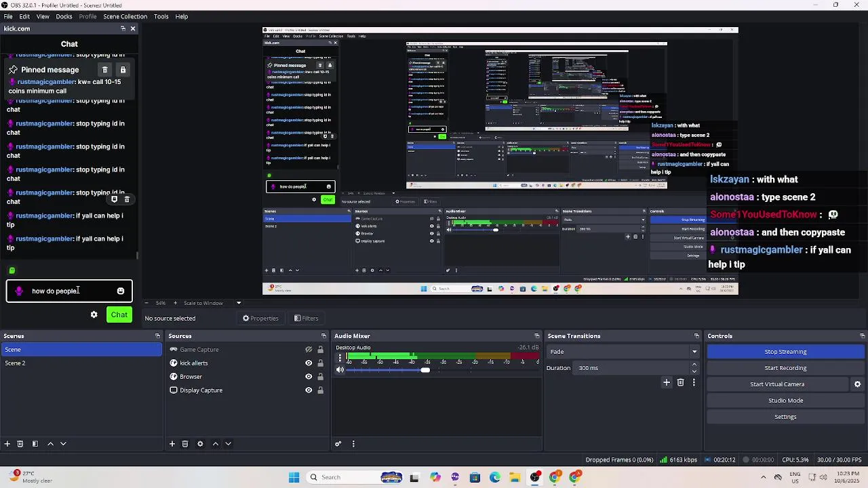This screenshot has height=488, width=868.
Task: Select Scene 2 in Scenes list
Action: (x=81, y=363)
